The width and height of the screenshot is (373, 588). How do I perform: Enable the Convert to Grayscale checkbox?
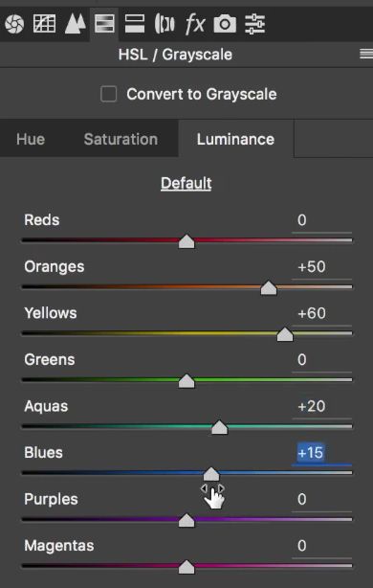(x=109, y=94)
